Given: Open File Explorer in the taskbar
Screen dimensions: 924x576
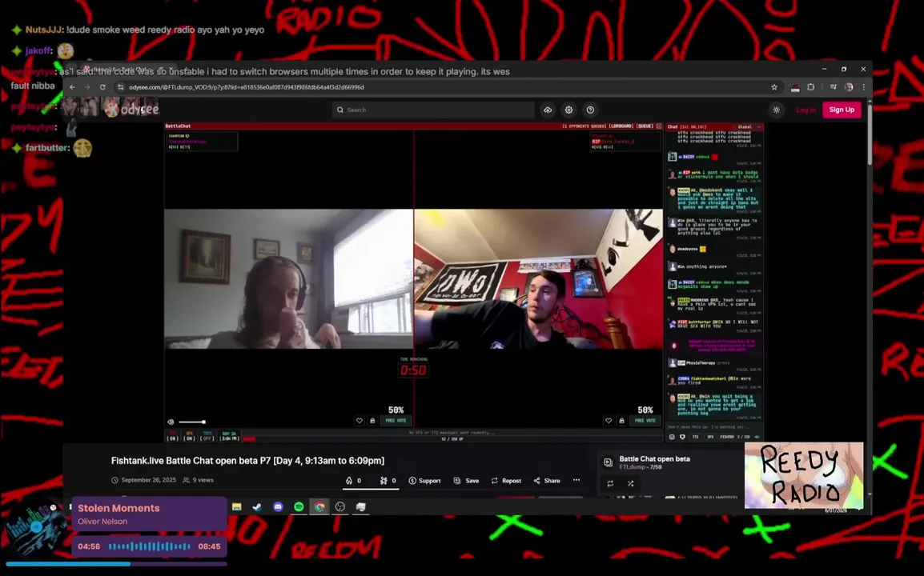Looking at the screenshot, I should pyautogui.click(x=237, y=507).
